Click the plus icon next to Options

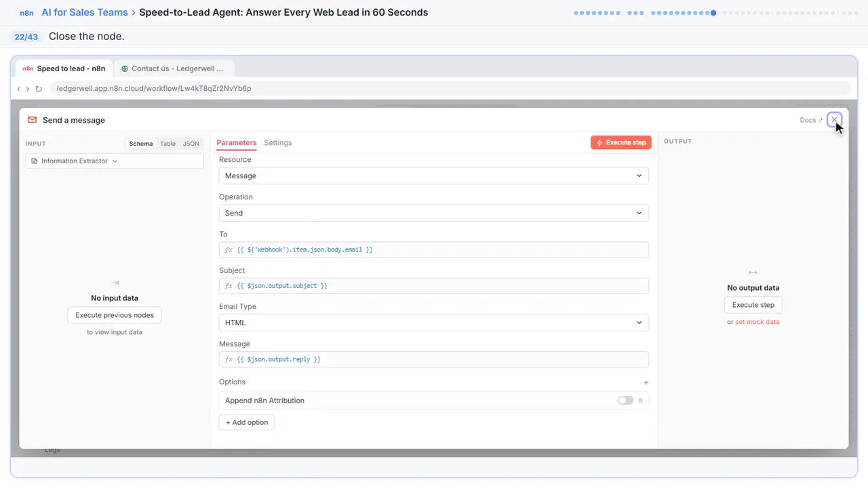[646, 382]
